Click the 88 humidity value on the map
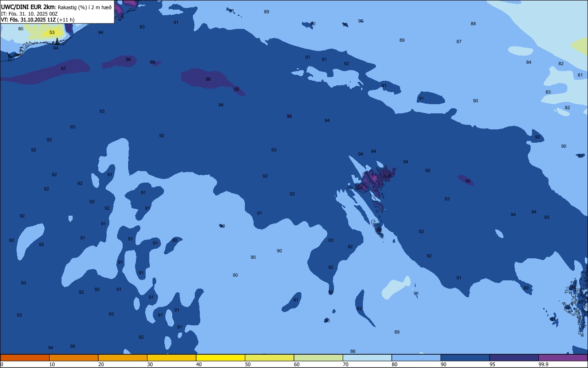 tap(473, 24)
